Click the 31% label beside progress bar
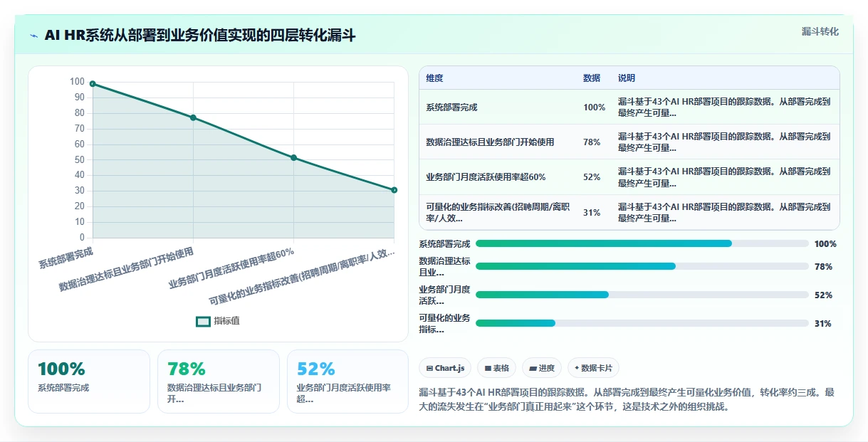Viewport: 868px width, 442px height. click(x=823, y=323)
